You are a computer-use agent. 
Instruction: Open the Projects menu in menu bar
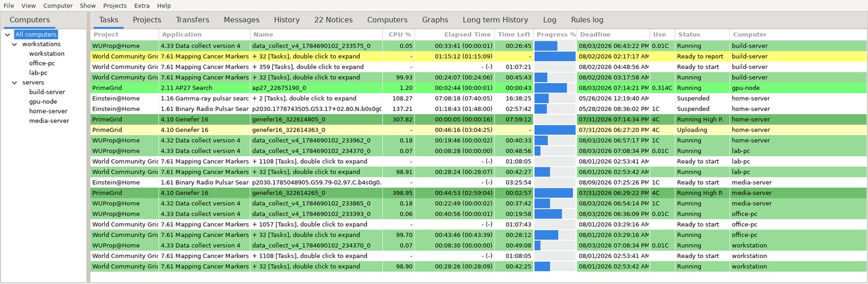pos(115,6)
